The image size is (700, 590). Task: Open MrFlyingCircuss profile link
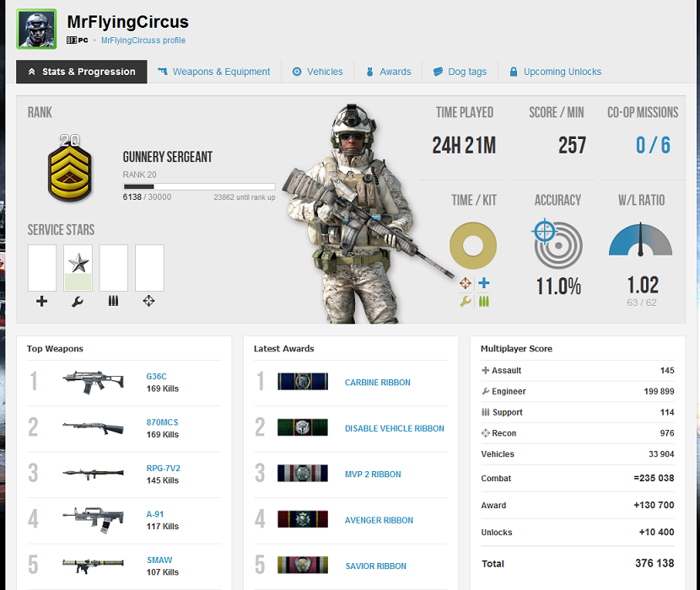point(143,40)
